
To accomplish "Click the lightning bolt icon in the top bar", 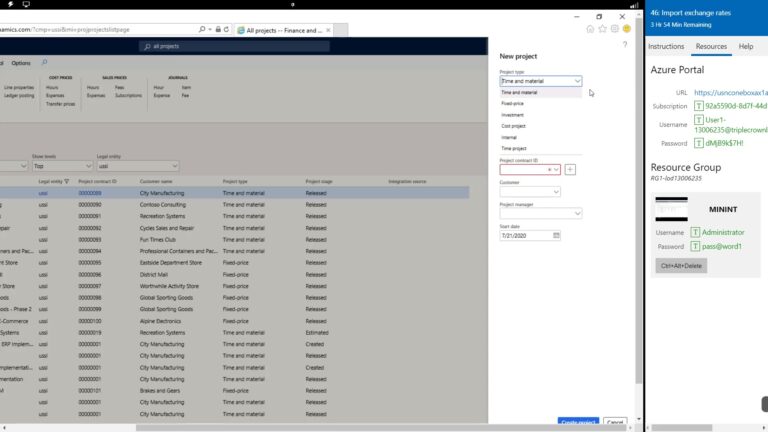I will [10, 4].
